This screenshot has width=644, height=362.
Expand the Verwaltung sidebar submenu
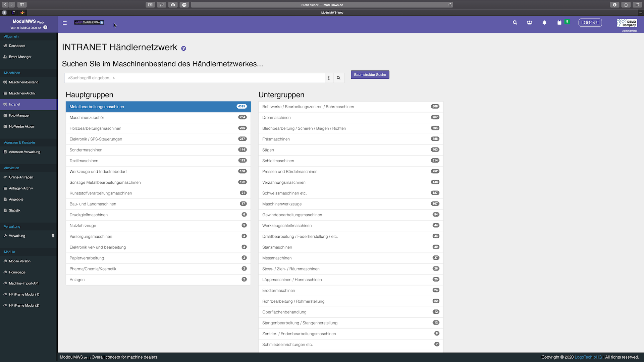tap(53, 236)
